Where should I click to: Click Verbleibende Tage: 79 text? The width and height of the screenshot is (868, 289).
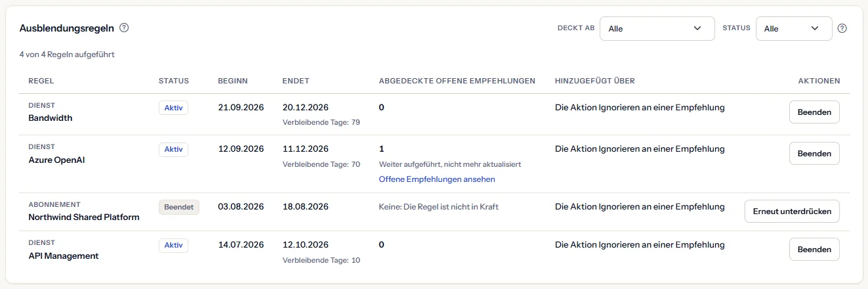pos(321,123)
